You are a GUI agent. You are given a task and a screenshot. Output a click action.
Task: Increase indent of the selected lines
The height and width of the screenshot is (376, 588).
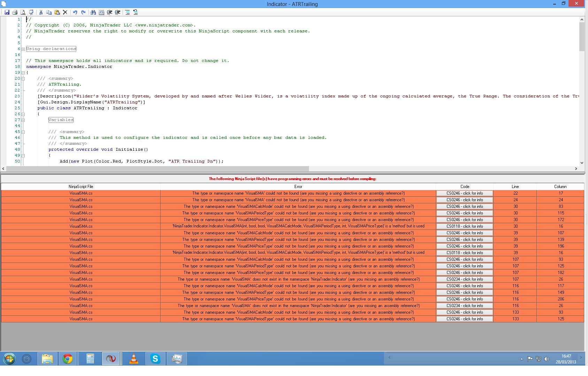118,12
